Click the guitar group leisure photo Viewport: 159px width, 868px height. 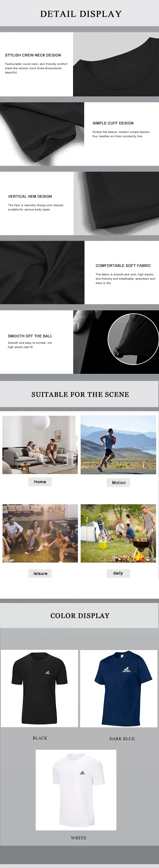[40, 533]
